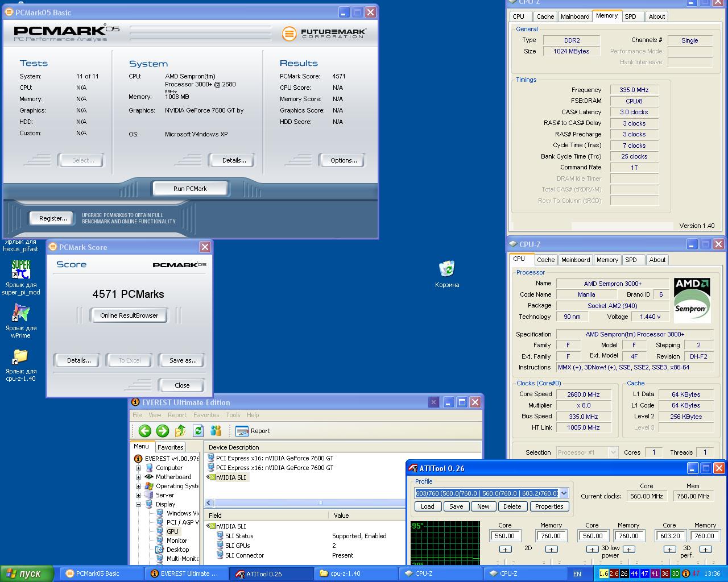
Task: Click the EVEREST v4.00.976 root node
Action: click(167, 459)
